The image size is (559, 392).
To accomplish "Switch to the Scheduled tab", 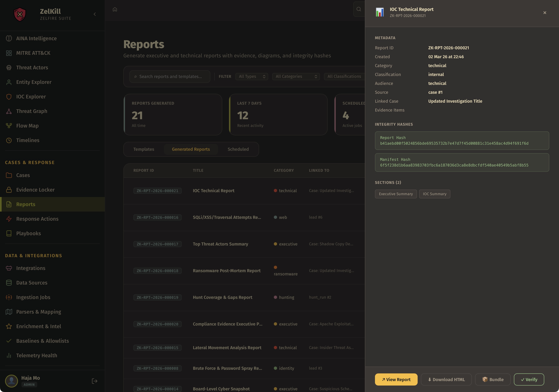I will point(238,149).
